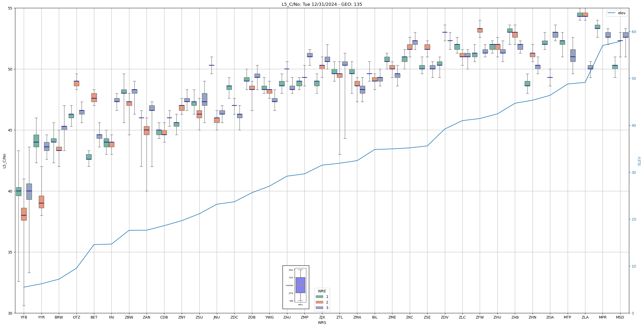The height and width of the screenshot is (327, 644).
Task: Click the 55 tick on left axis
Action: click(x=10, y=8)
